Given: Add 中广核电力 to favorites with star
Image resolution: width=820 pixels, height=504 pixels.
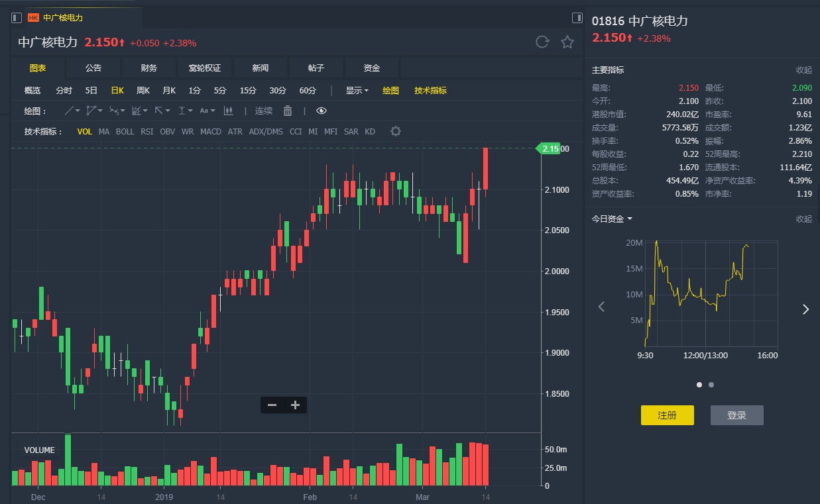Looking at the screenshot, I should [x=567, y=42].
